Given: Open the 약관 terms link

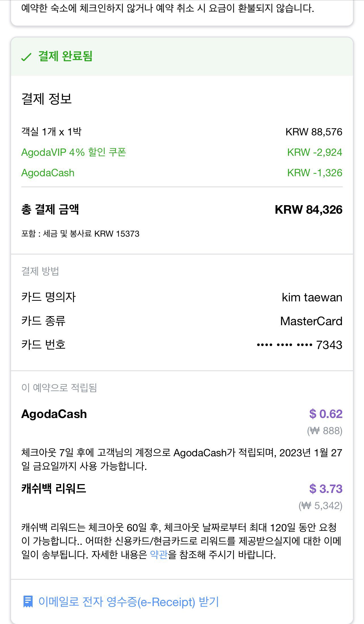Looking at the screenshot, I should click(x=159, y=554).
